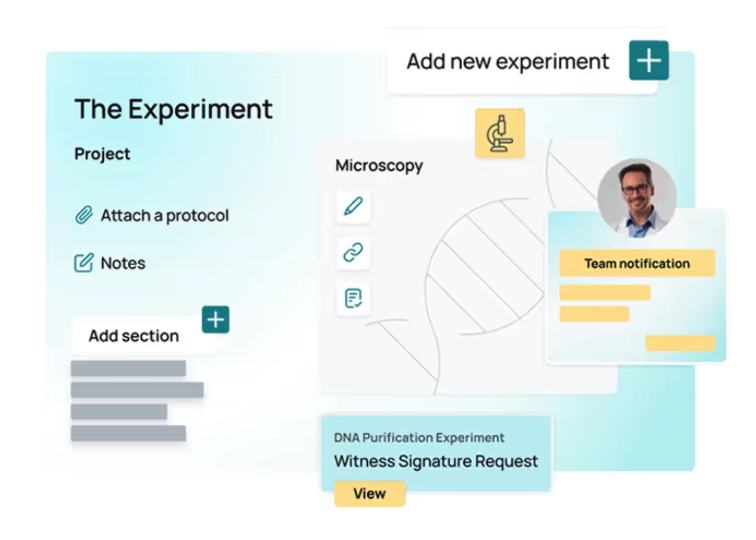
Task: Click the chain link icon under Microscopy
Action: pyautogui.click(x=353, y=252)
